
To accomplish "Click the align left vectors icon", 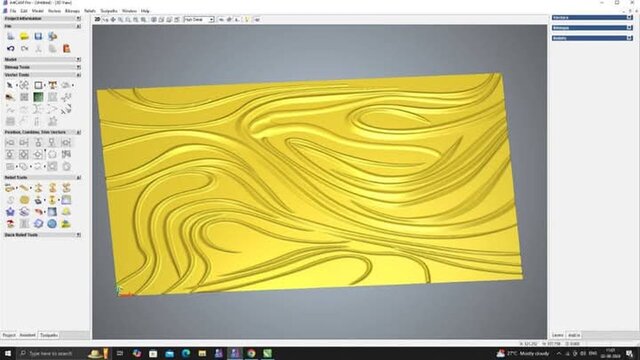I will tap(10, 142).
